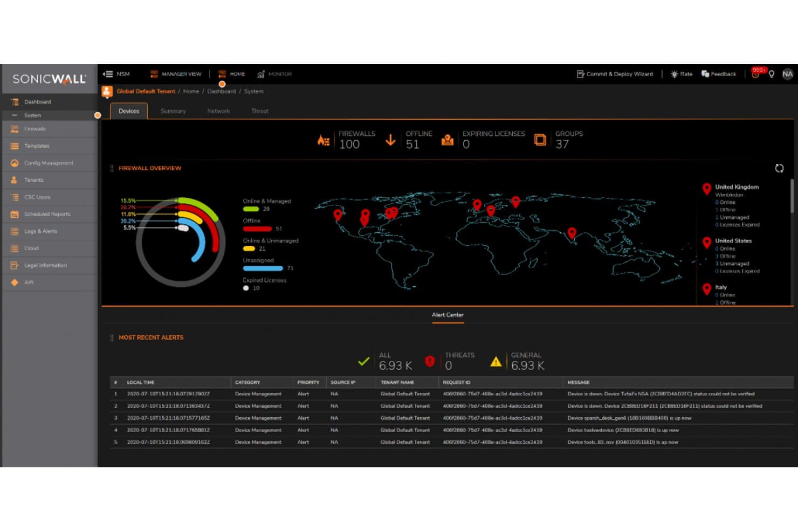Open Logs & Alerts in the sidebar
798x532 pixels.
coord(50,231)
